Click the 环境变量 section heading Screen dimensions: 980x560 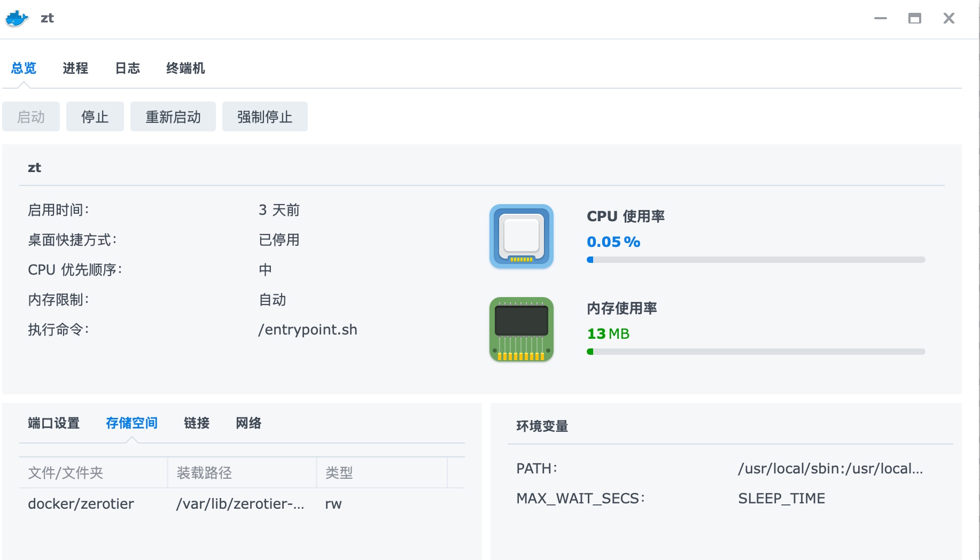coord(542,426)
